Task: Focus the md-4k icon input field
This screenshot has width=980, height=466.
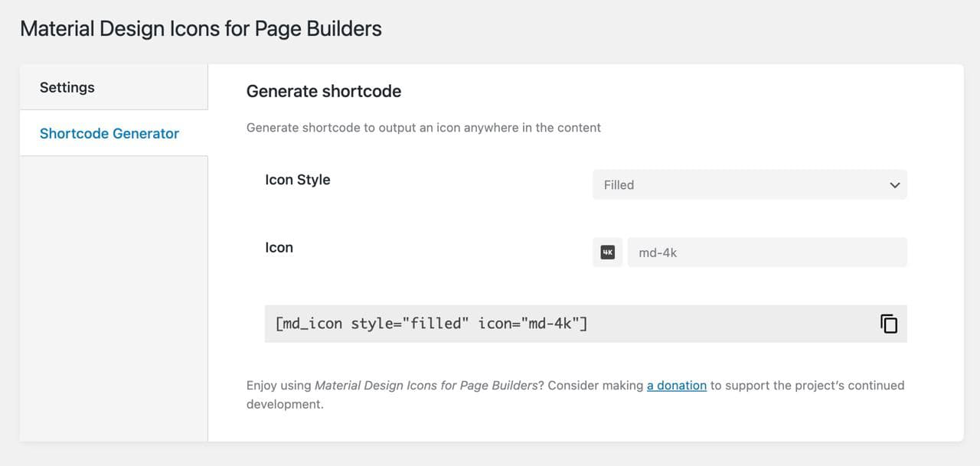Action: coord(766,253)
